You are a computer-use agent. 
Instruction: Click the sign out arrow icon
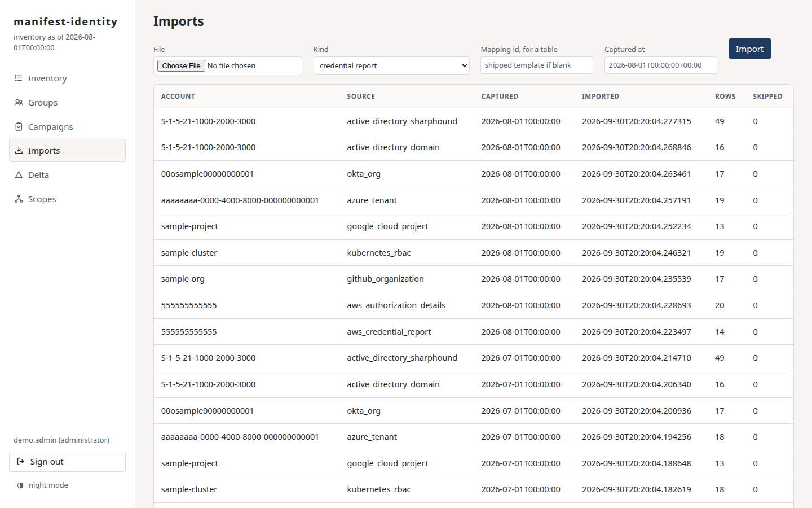21,462
